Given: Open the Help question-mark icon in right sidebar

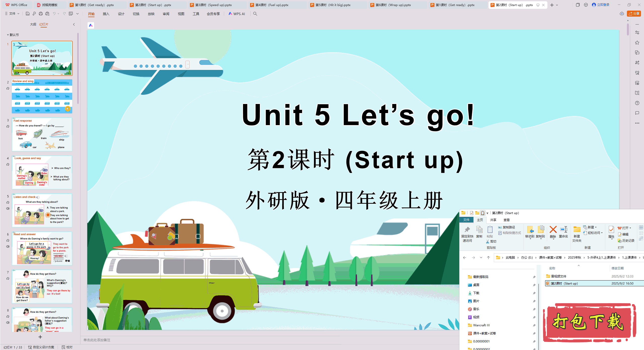Looking at the screenshot, I should point(637,103).
